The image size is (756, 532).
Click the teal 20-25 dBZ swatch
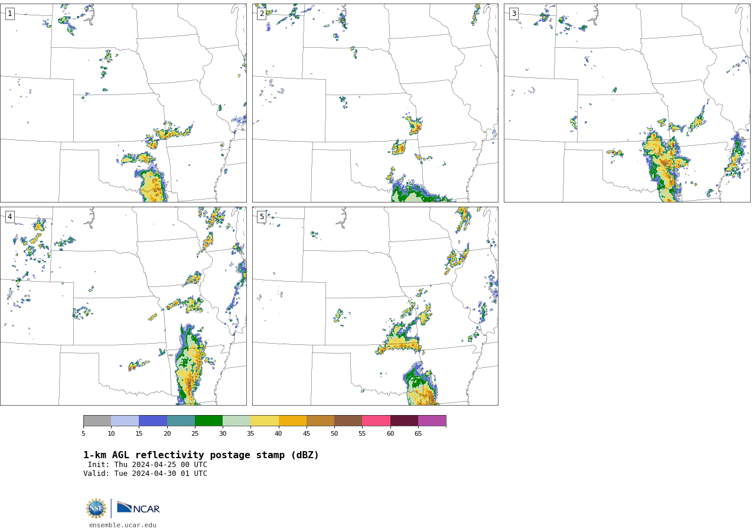pyautogui.click(x=181, y=421)
